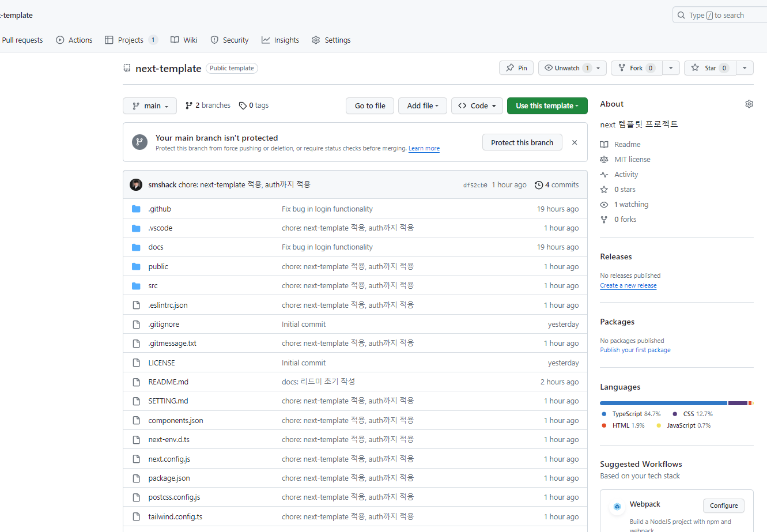This screenshot has height=532, width=767.
Task: Fork the repository with the Fork button
Action: point(637,68)
